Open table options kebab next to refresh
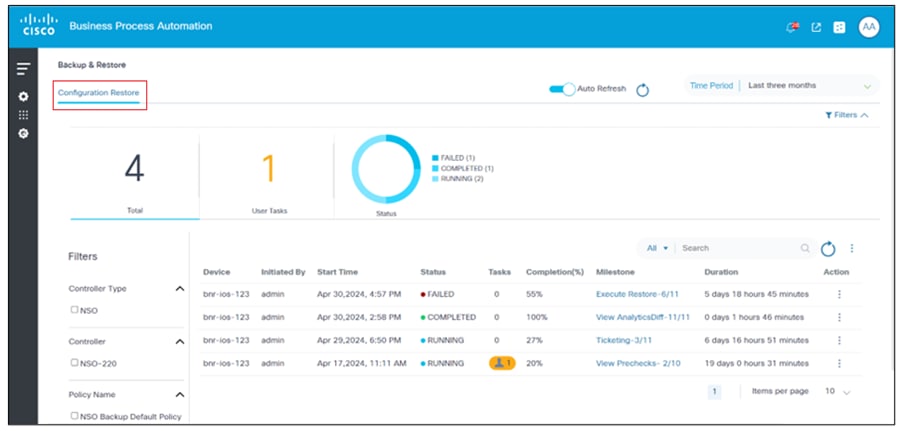Viewport: 903px width, 431px height. tap(852, 248)
